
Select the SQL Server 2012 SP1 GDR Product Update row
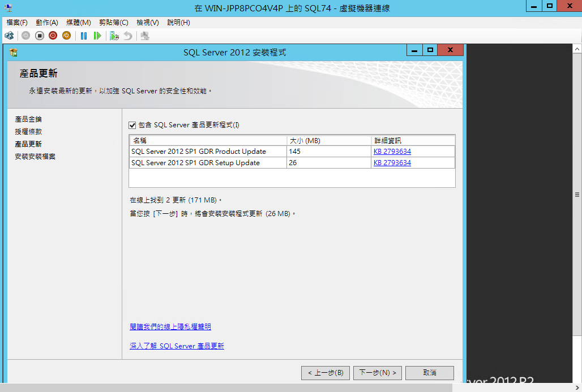292,151
